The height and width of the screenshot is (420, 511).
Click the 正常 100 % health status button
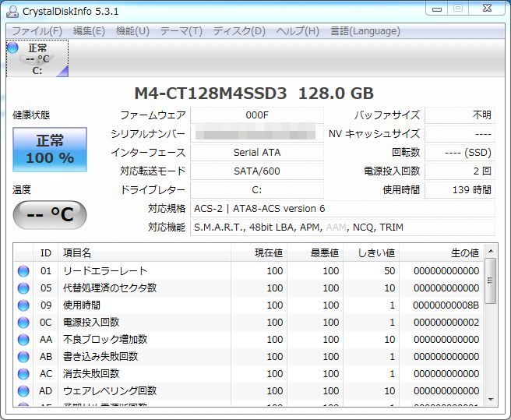(x=50, y=150)
